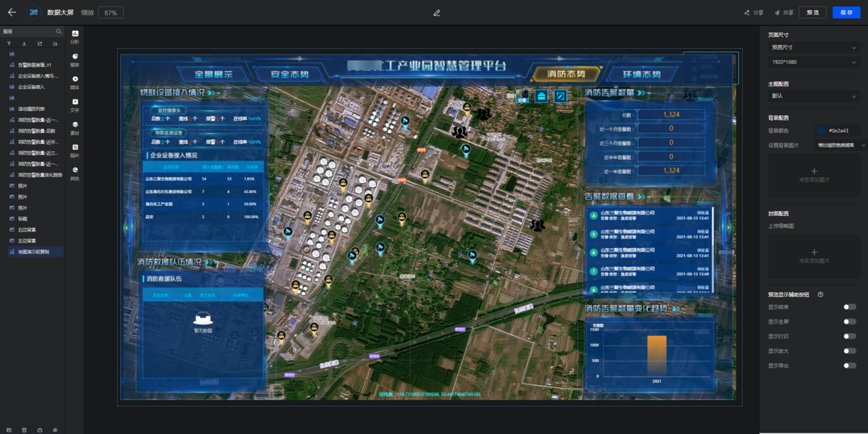The image size is (868, 434).
Task: Click the 1,324 total alarm count value
Action: click(671, 114)
